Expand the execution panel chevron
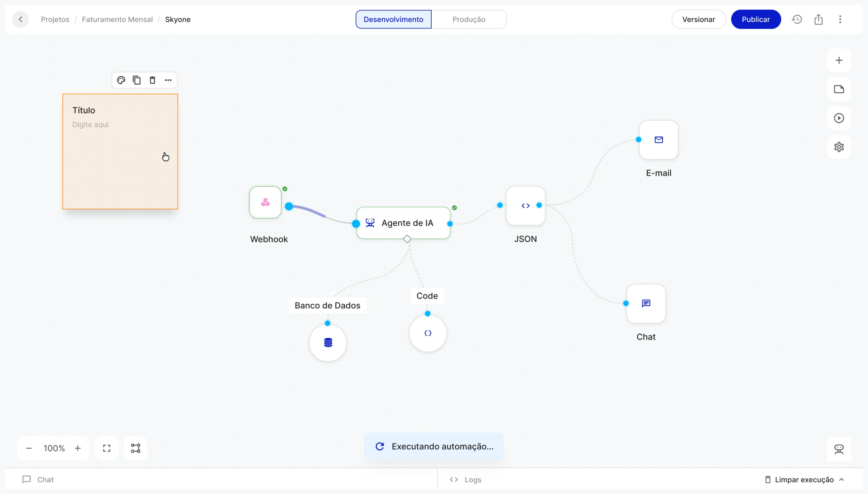This screenshot has width=868, height=494. (842, 479)
